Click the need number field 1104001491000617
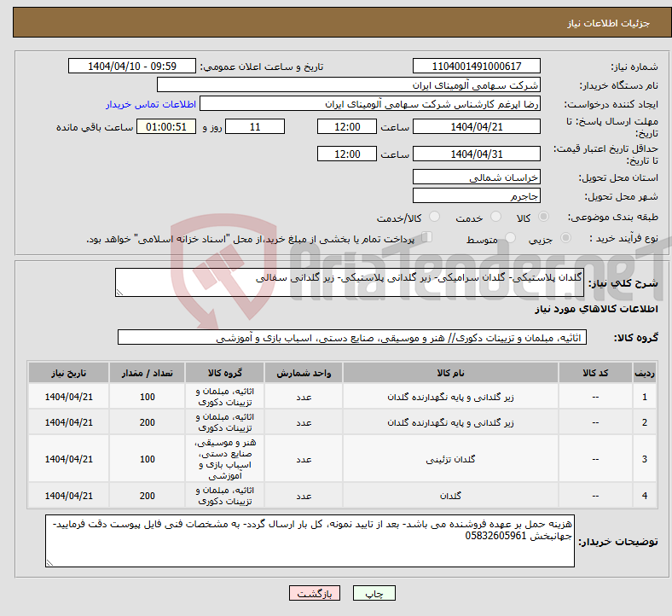672x616 pixels. click(476, 67)
